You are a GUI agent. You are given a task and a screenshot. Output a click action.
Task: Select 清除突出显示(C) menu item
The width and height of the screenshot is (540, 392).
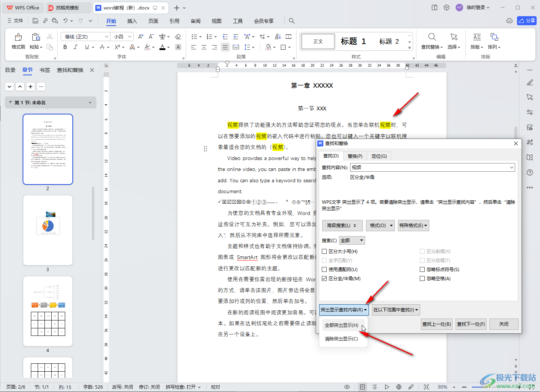click(341, 339)
